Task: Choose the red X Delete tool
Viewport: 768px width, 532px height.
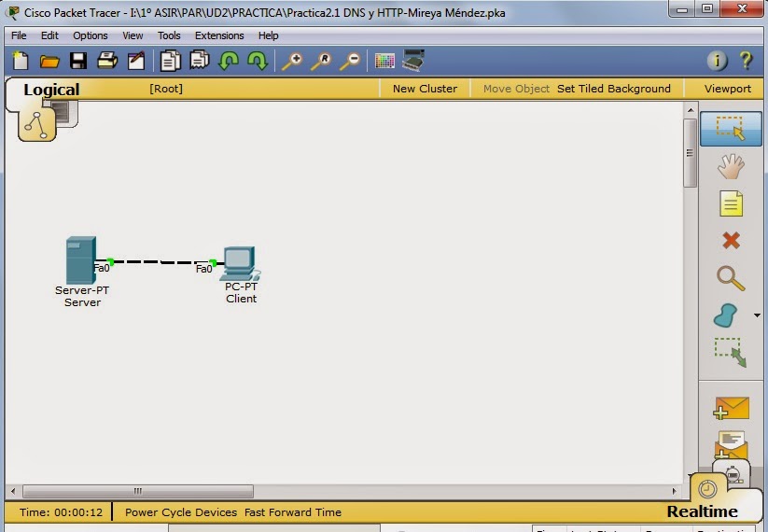Action: (731, 241)
